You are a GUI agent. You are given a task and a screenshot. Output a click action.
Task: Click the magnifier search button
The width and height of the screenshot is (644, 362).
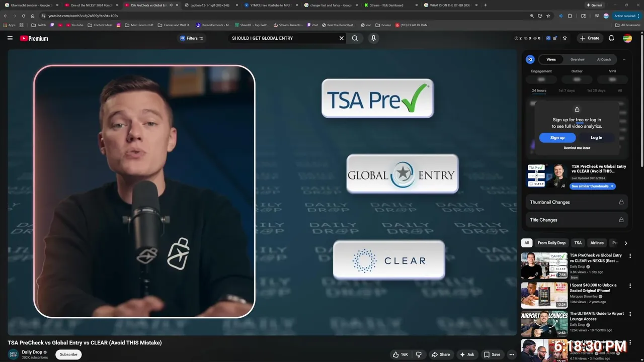pyautogui.click(x=355, y=38)
